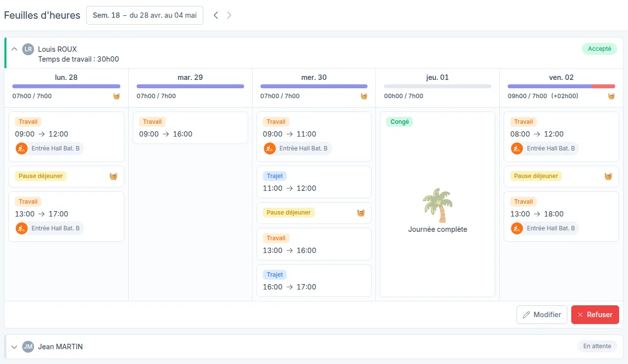This screenshot has height=364, width=628.
Task: Open Tuesday Travail 09:00 → 16:00 entry
Action: 190,128
